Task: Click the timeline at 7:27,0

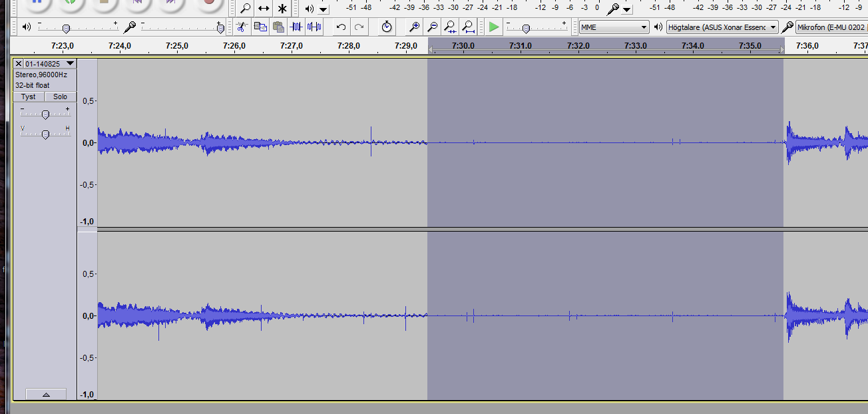Action: (292, 46)
